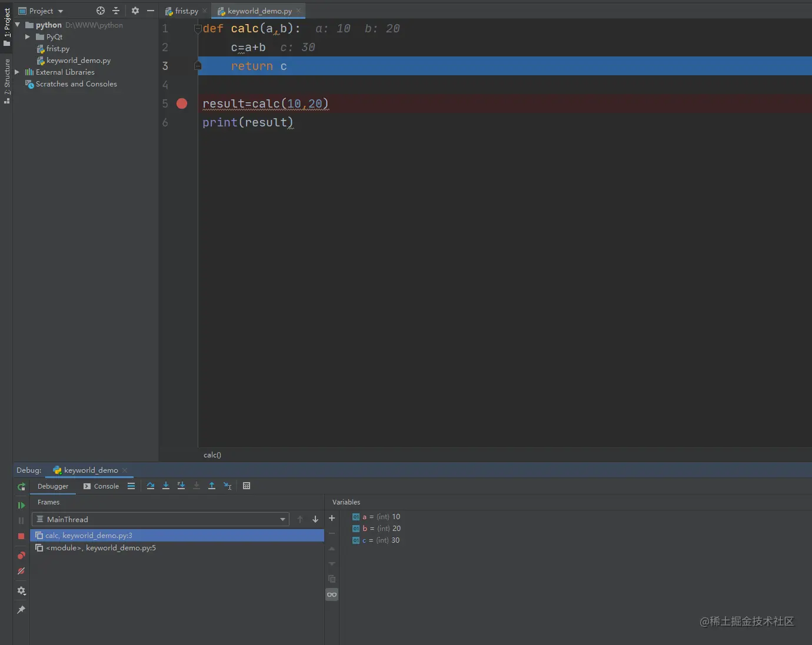The width and height of the screenshot is (812, 645).
Task: Move watch up arrow in Variables
Action: point(332,549)
